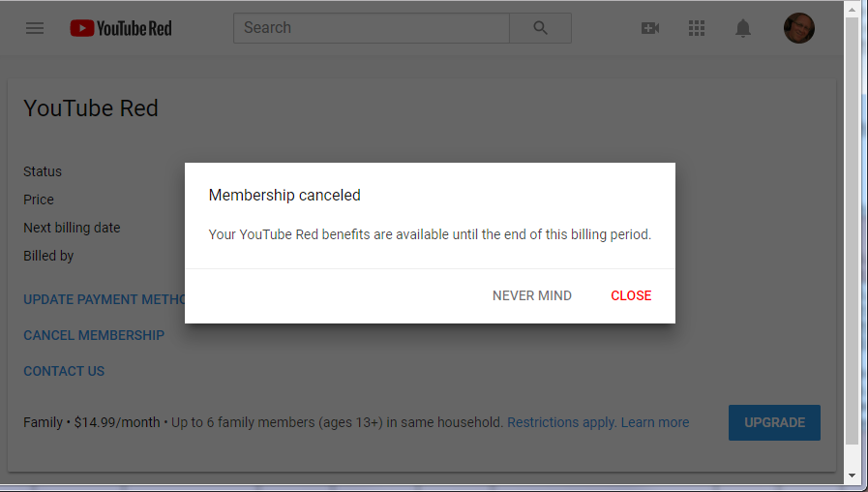The width and height of the screenshot is (868, 492).
Task: Select CANCEL MEMBERSHIP link
Action: pyautogui.click(x=94, y=336)
